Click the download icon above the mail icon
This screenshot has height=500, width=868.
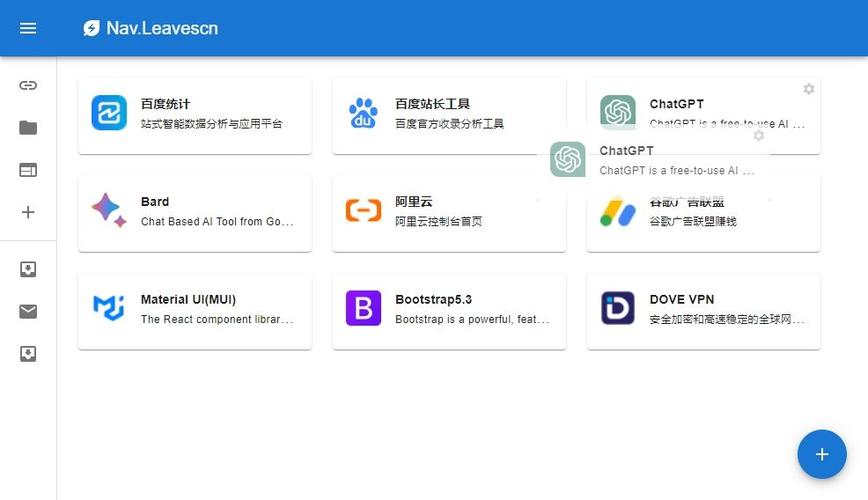pos(28,269)
